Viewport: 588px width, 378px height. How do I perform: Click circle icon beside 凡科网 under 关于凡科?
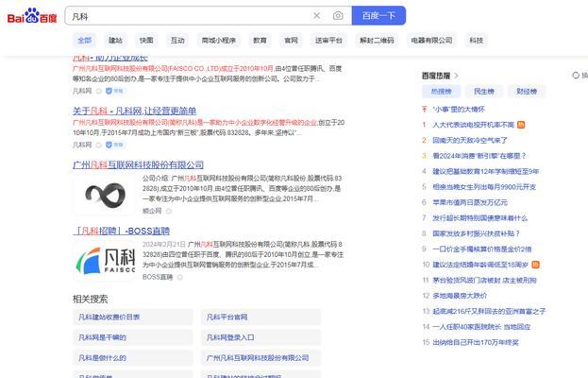coord(98,146)
